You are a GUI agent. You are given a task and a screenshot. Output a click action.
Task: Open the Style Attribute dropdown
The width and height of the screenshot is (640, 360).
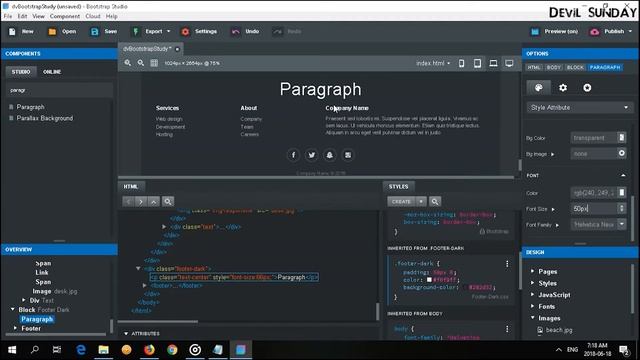tap(580, 107)
